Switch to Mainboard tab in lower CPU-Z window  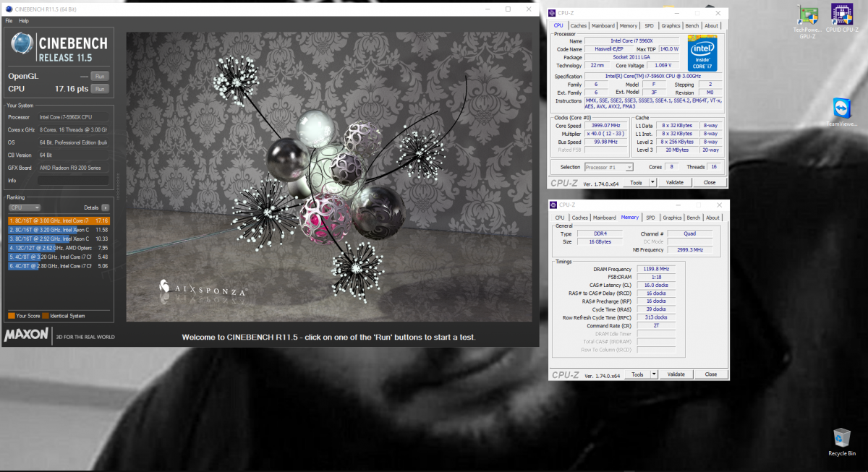point(605,218)
